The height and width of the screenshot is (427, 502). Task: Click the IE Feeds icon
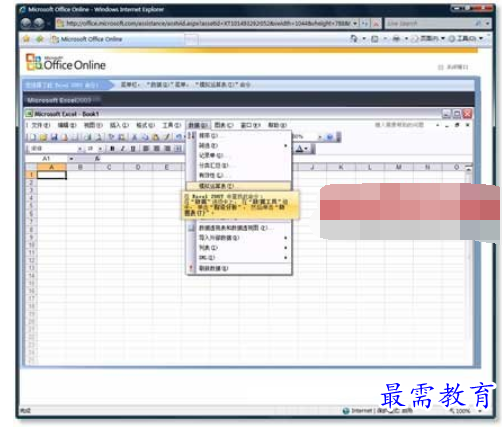[375, 39]
